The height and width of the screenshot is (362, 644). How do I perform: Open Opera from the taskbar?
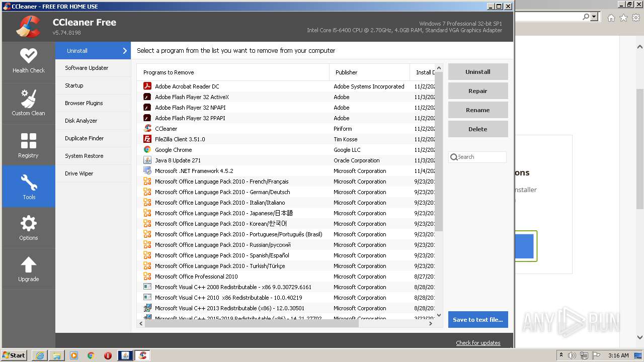pyautogui.click(x=108, y=355)
